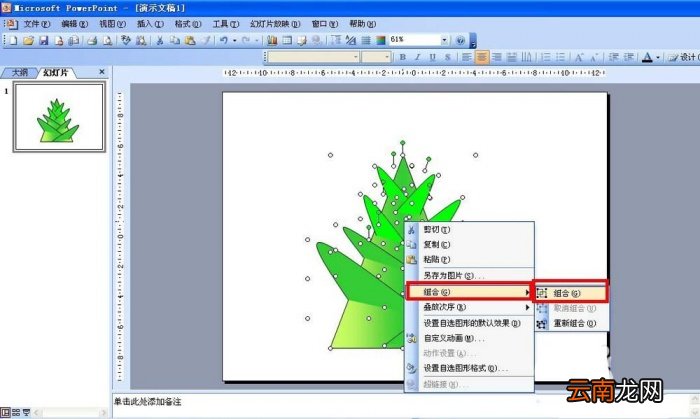
Task: Expand the highlighted 组合(G) context submenu
Action: 470,292
